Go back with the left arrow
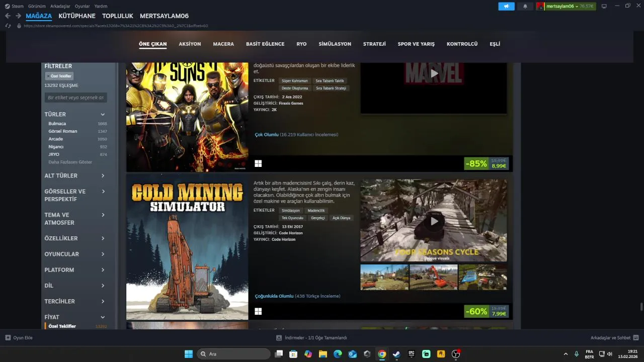This screenshot has height=362, width=644. (8, 16)
